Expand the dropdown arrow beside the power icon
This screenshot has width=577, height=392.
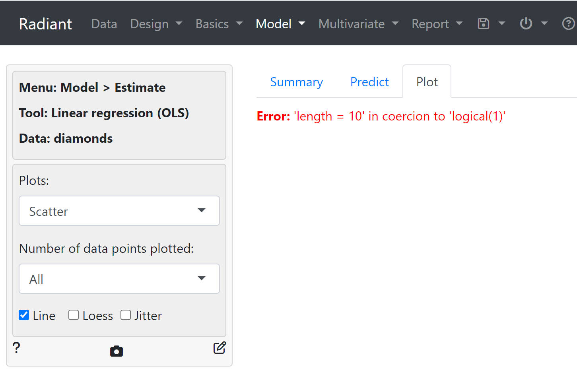pyautogui.click(x=544, y=23)
